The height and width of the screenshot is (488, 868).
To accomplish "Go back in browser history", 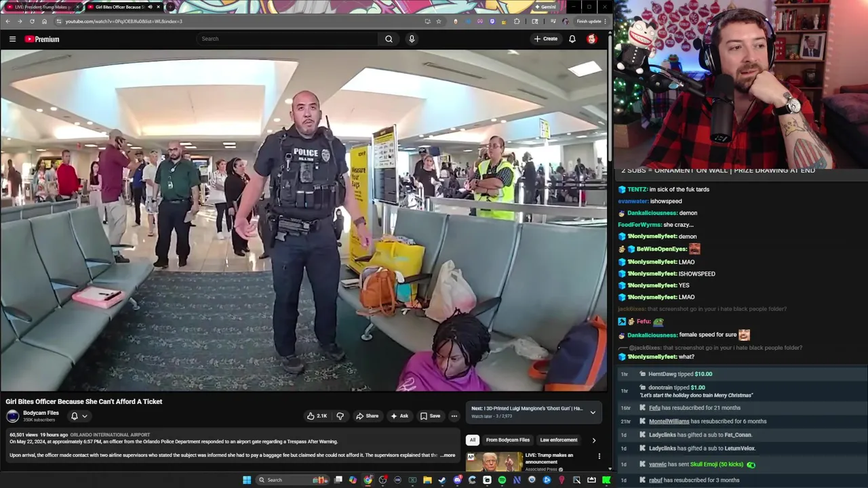I will 7,21.
